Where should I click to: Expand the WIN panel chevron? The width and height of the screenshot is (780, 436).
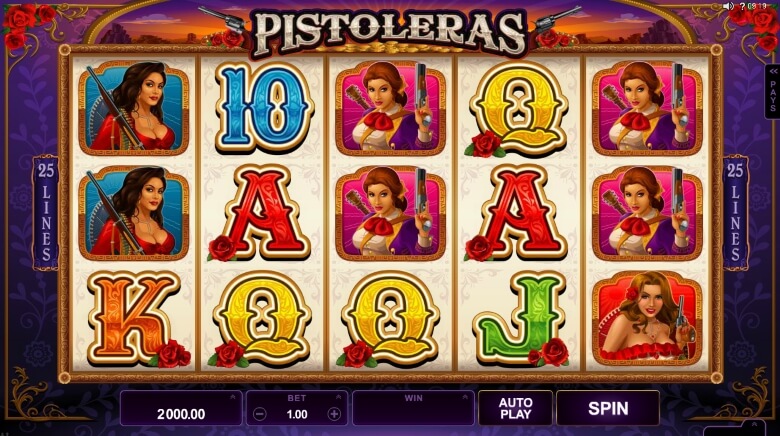(x=465, y=397)
